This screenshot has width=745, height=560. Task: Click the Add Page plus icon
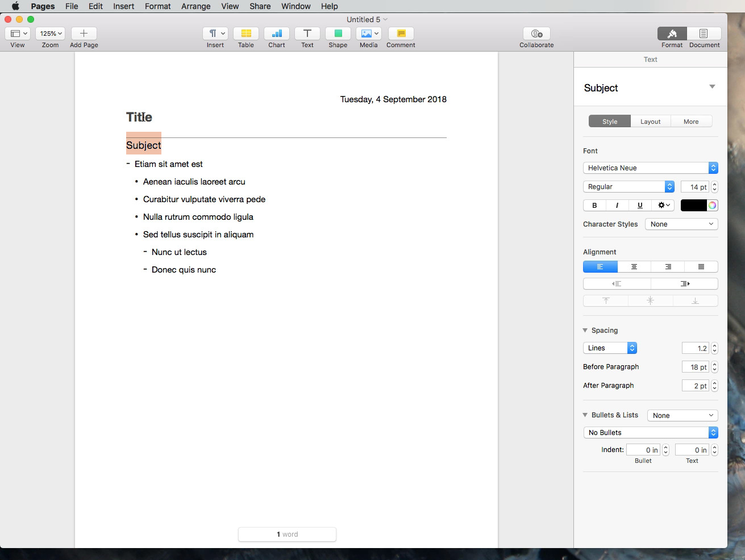click(84, 34)
